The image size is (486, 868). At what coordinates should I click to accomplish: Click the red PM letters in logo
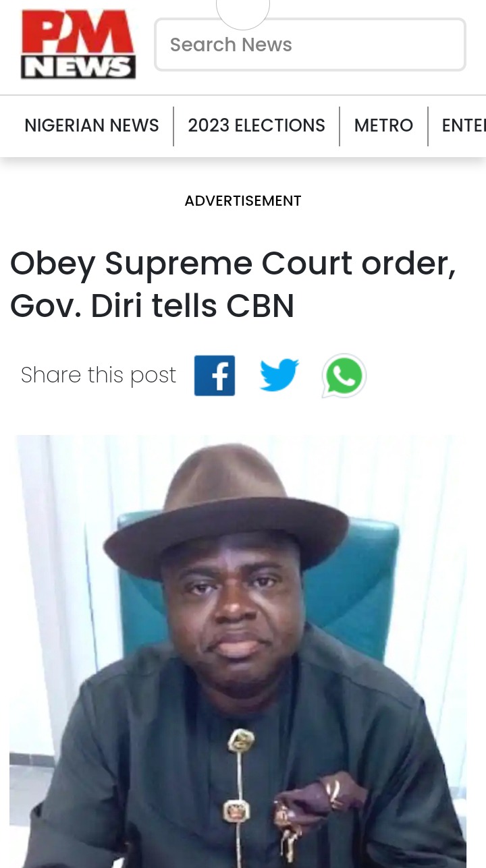click(x=78, y=34)
